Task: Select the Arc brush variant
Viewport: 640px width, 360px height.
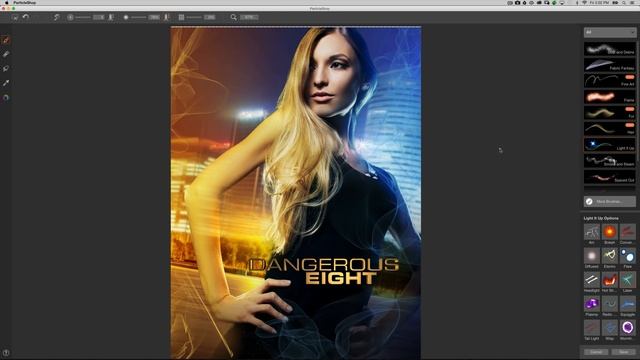Action: [x=591, y=232]
